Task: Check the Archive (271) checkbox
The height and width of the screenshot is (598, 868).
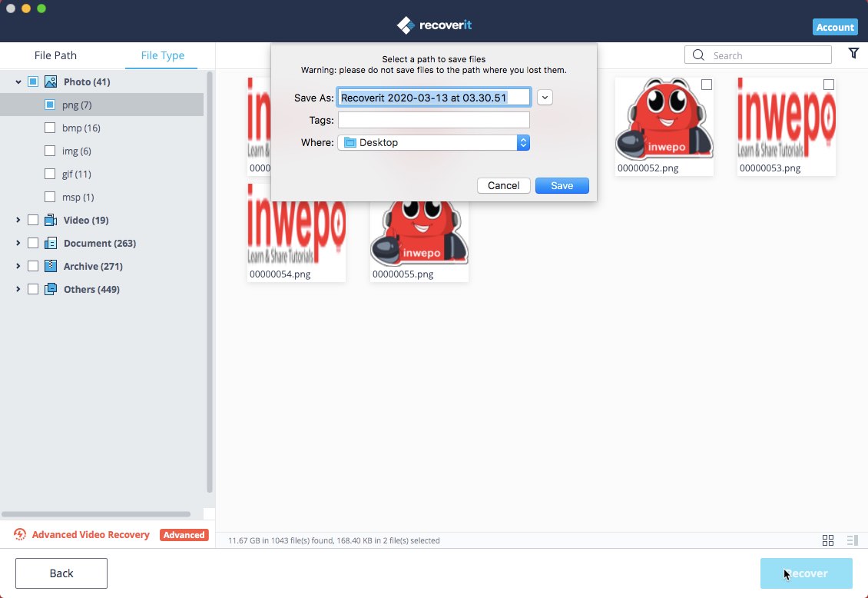Action: pyautogui.click(x=33, y=266)
